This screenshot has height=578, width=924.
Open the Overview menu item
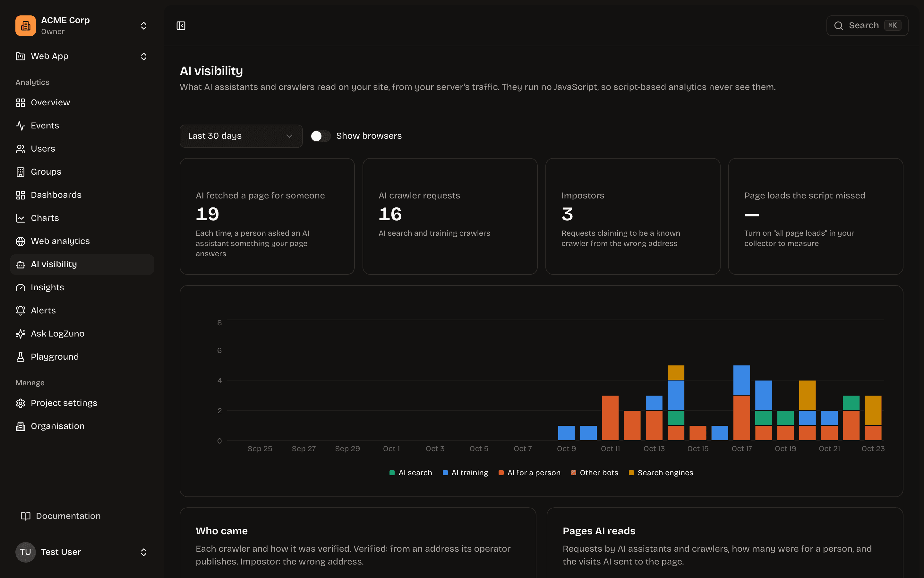(x=82, y=102)
